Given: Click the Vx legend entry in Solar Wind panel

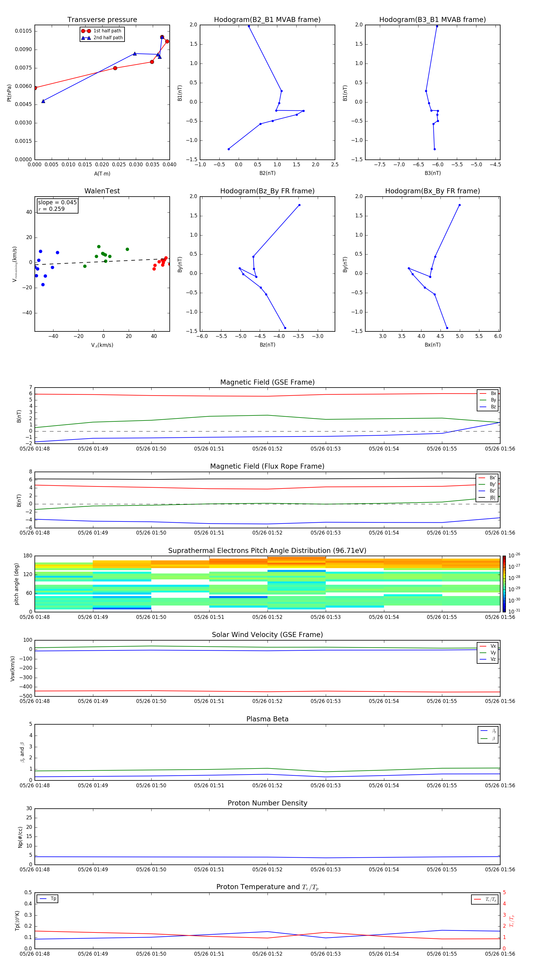Looking at the screenshot, I should (x=488, y=646).
